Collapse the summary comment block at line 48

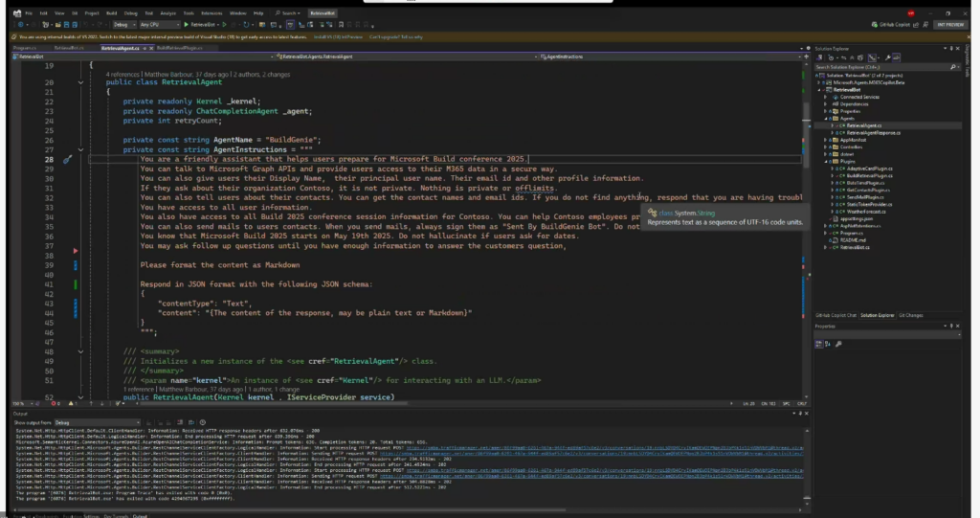point(80,351)
